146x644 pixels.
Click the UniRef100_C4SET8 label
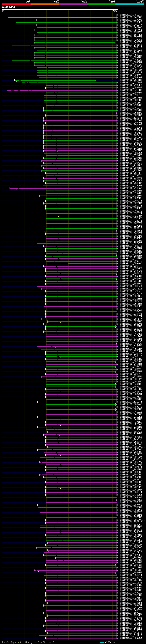coord(131,610)
